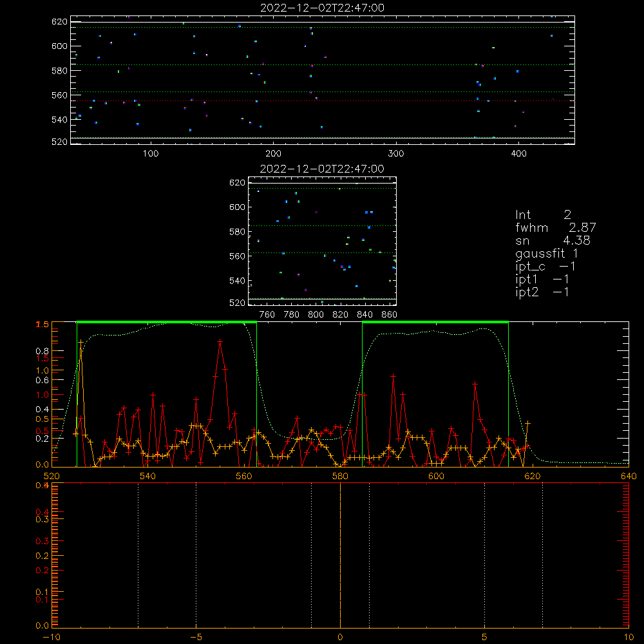Viewport: 644px width, 644px height.
Task: Click the orange vertical line at zero in bottom plot
Action: pyautogui.click(x=340, y=555)
